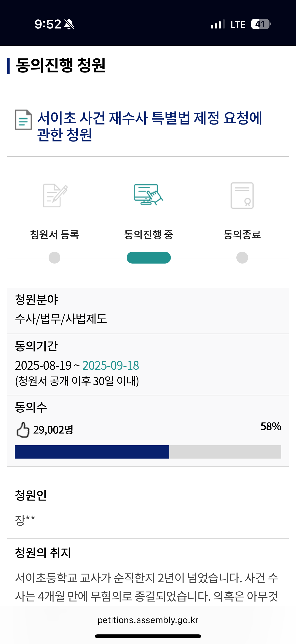This screenshot has height=644, width=296.
Task: Tap the 동의종료 certificate icon
Action: (x=242, y=196)
